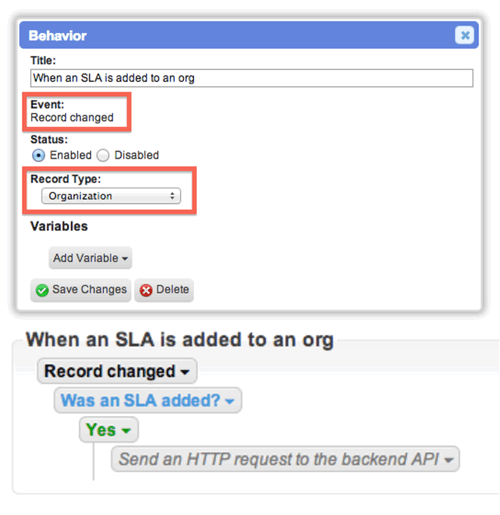Click the Save Changes button label
The width and height of the screenshot is (500, 515).
(90, 289)
